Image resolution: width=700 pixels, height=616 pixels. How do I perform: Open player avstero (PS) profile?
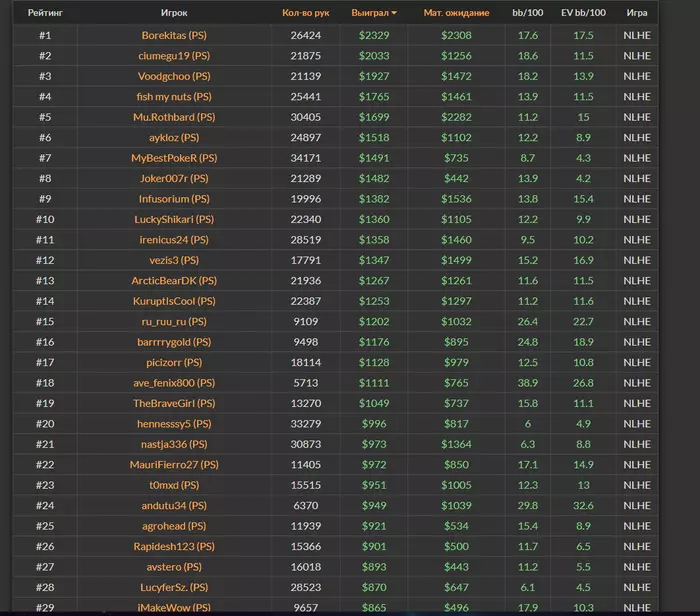[x=174, y=567]
